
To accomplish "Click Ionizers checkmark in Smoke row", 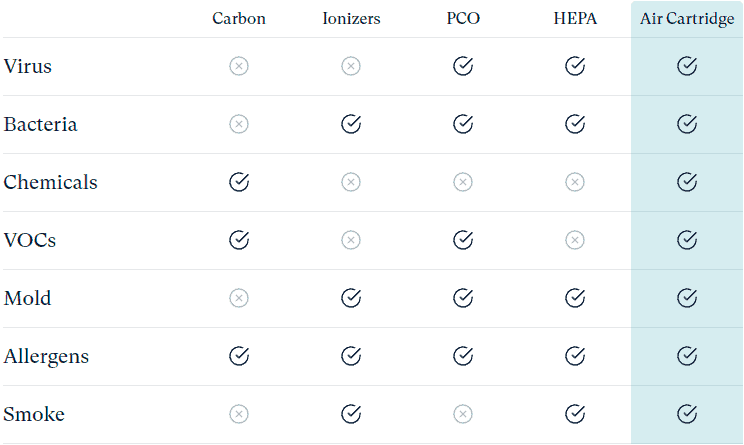I will [x=351, y=414].
